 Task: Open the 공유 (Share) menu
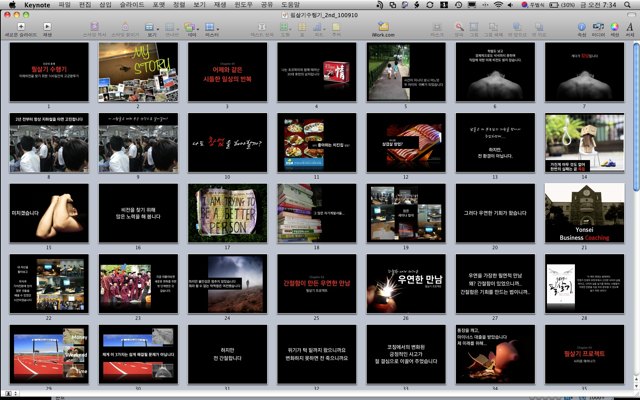[x=267, y=5]
